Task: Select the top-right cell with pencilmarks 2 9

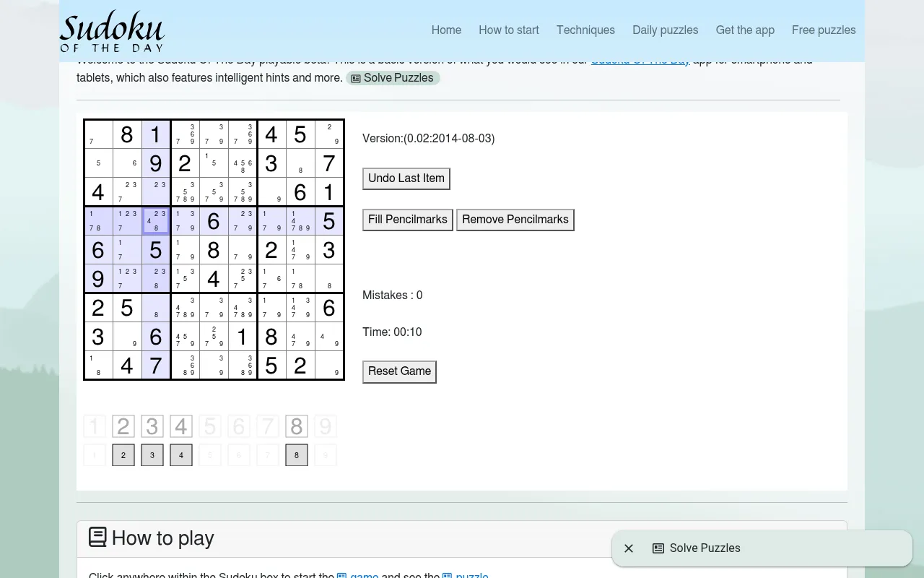Action: pyautogui.click(x=329, y=134)
